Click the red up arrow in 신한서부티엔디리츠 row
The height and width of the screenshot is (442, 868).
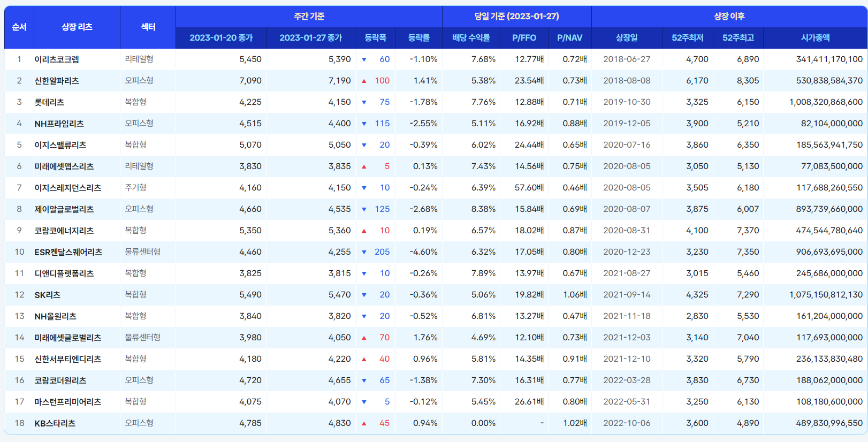[364, 359]
